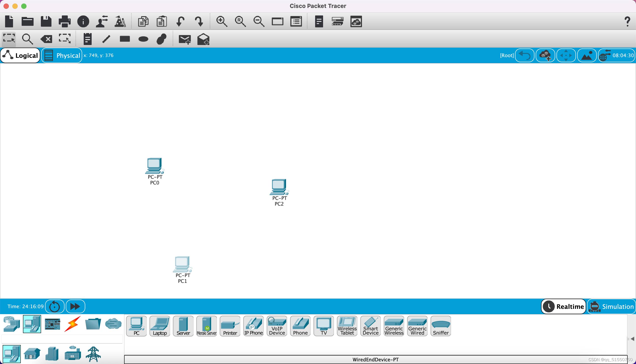Switch to the Logical workspace tab
This screenshot has height=364, width=636.
[21, 55]
